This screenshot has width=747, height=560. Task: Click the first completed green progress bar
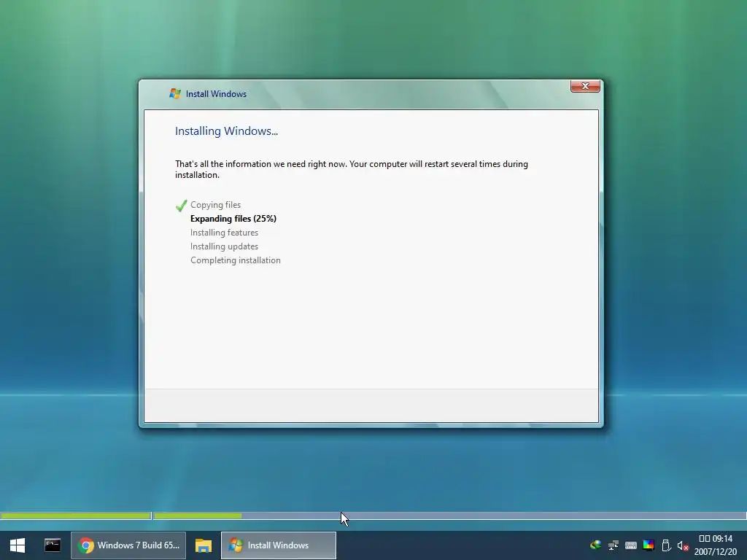76,516
